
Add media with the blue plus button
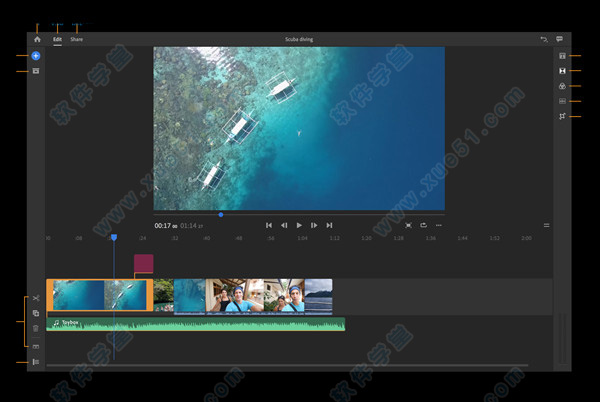click(x=36, y=56)
